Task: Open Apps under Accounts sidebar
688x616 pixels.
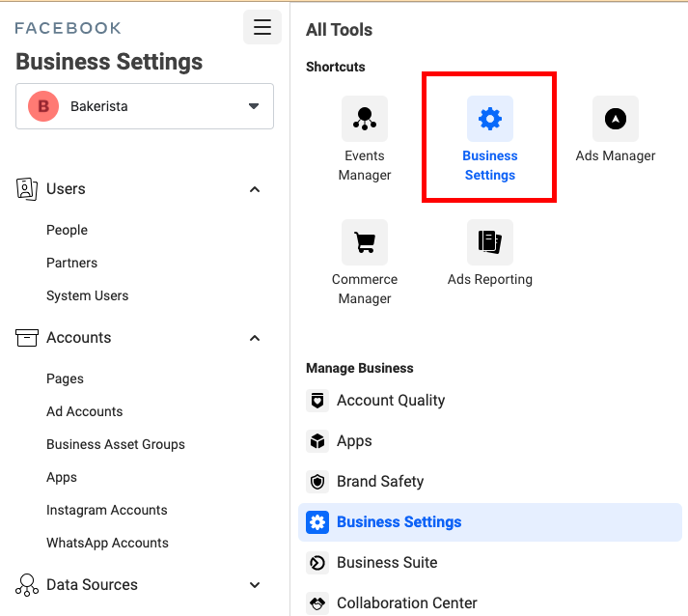Action: (x=62, y=477)
